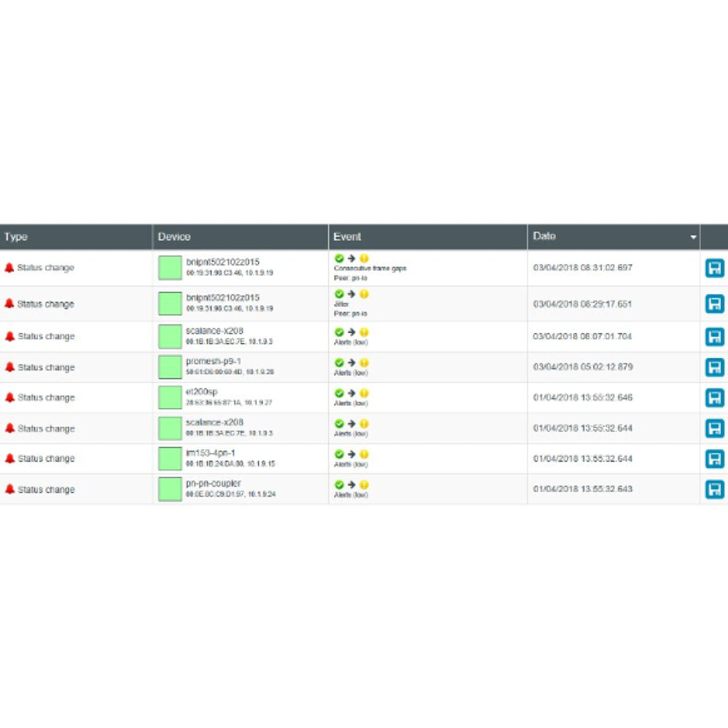This screenshot has width=728, height=728.
Task: Select date 03/04/2018 08:07:01.704
Action: pyautogui.click(x=582, y=336)
